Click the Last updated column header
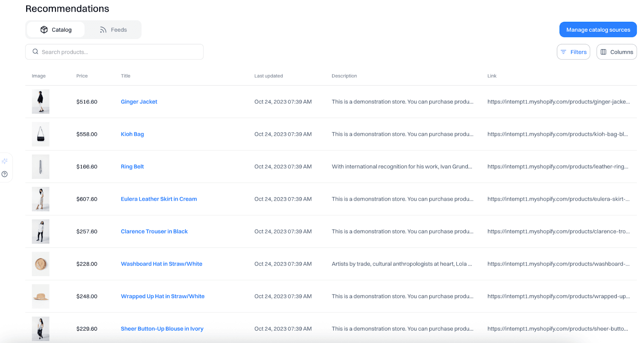 pos(268,76)
